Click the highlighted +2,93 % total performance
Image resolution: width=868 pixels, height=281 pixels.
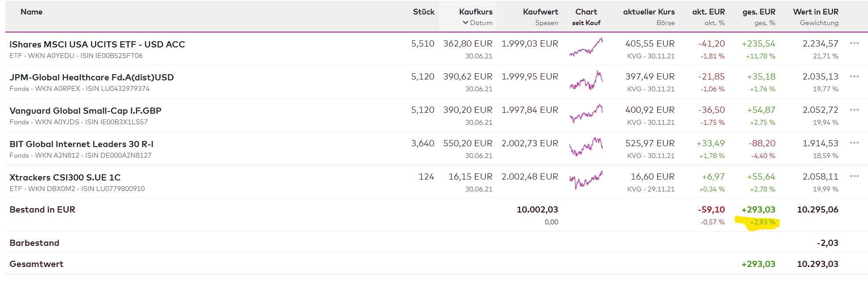click(762, 222)
